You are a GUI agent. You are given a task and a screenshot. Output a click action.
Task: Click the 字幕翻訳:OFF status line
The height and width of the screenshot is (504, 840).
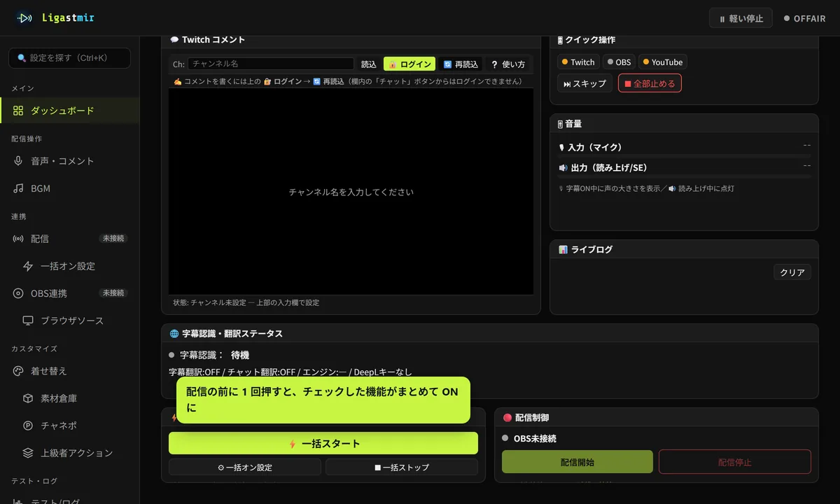[x=290, y=372]
